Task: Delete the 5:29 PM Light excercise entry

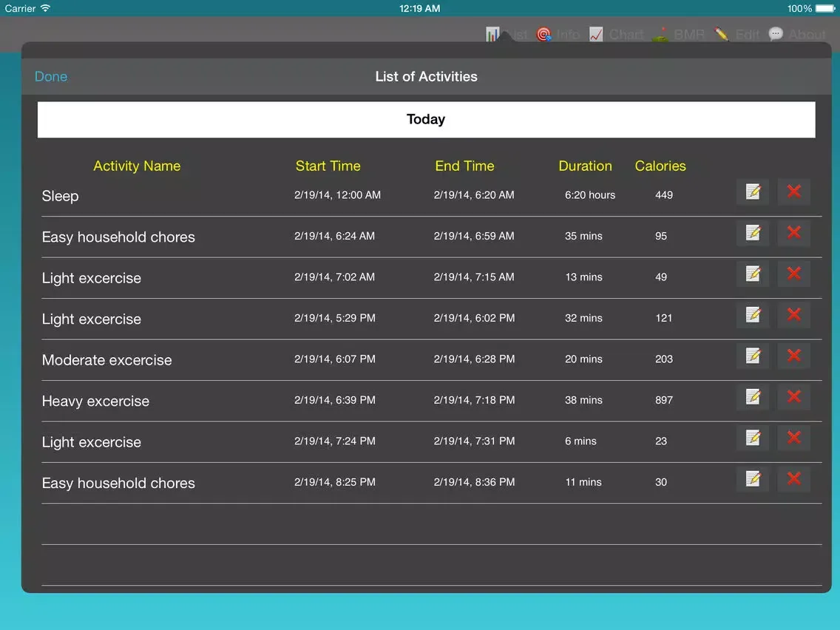Action: click(794, 315)
